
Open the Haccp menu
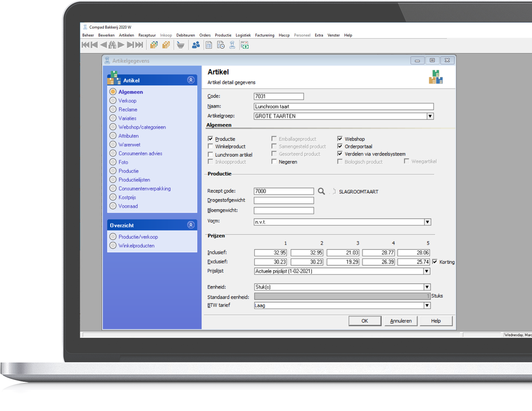(284, 35)
